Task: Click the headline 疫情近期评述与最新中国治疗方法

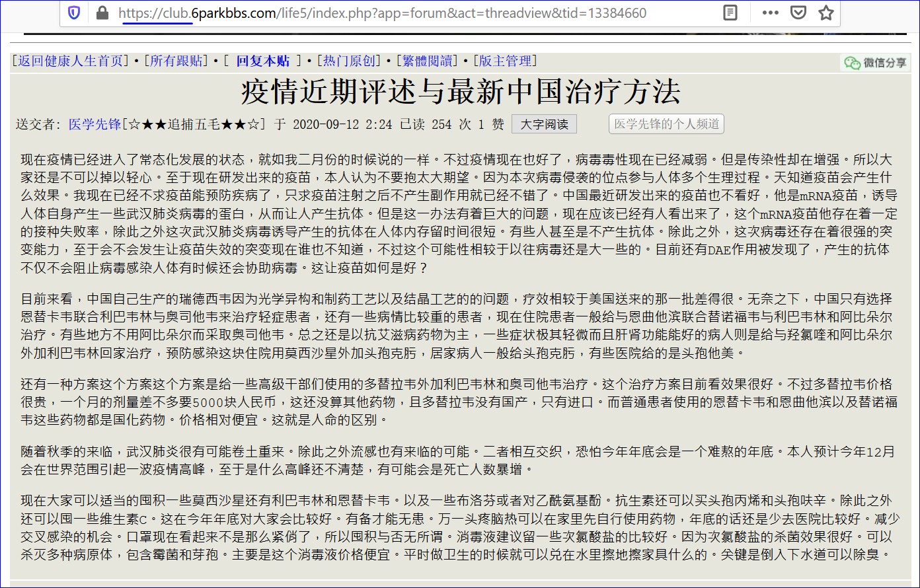Action: point(460,92)
